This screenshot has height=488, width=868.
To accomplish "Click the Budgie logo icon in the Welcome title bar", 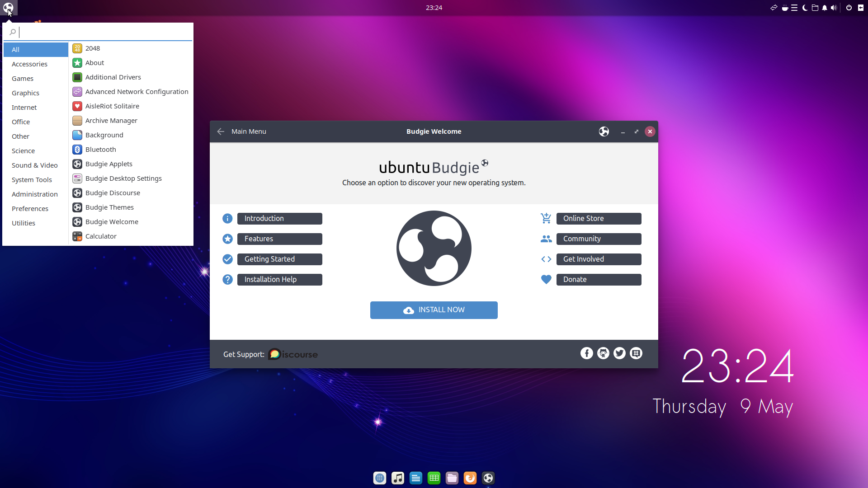I will pyautogui.click(x=604, y=131).
